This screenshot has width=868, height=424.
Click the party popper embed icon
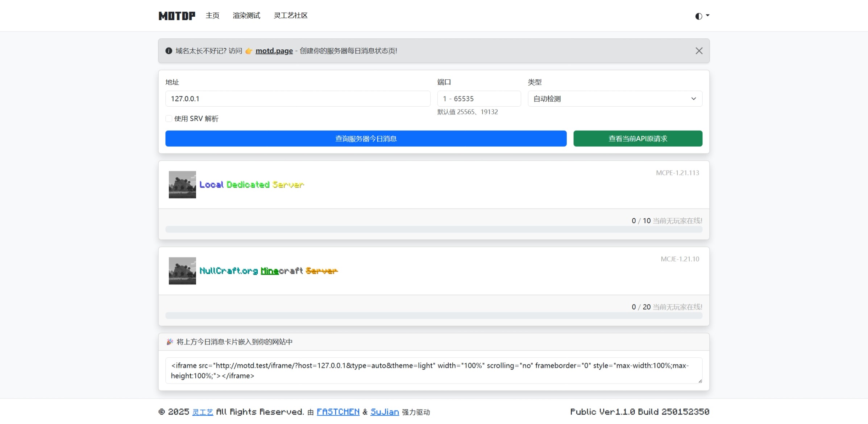coord(170,342)
